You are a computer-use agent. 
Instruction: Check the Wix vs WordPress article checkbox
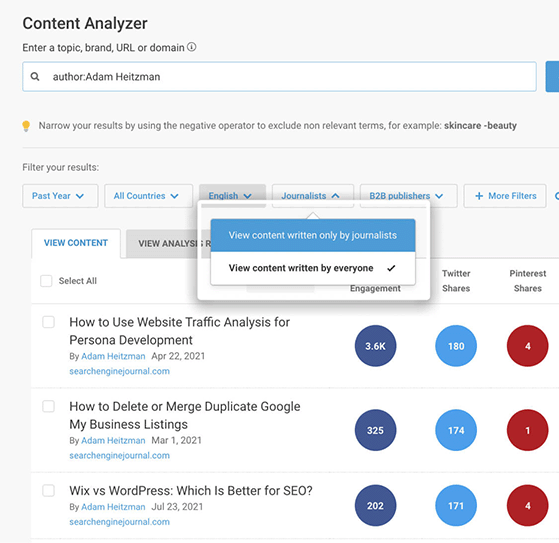point(48,491)
